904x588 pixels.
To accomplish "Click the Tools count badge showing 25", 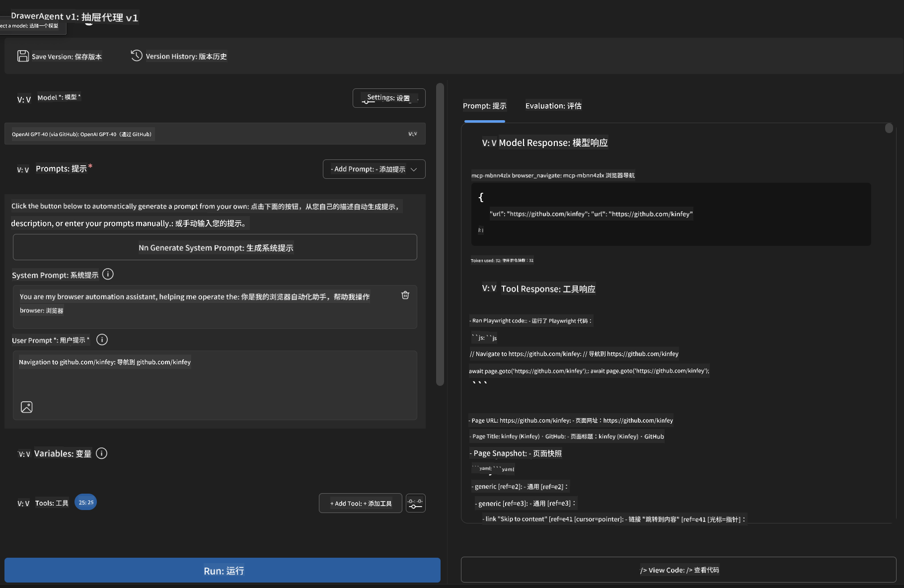I will point(86,502).
